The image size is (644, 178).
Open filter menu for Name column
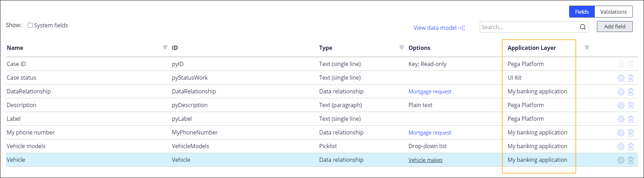click(165, 47)
